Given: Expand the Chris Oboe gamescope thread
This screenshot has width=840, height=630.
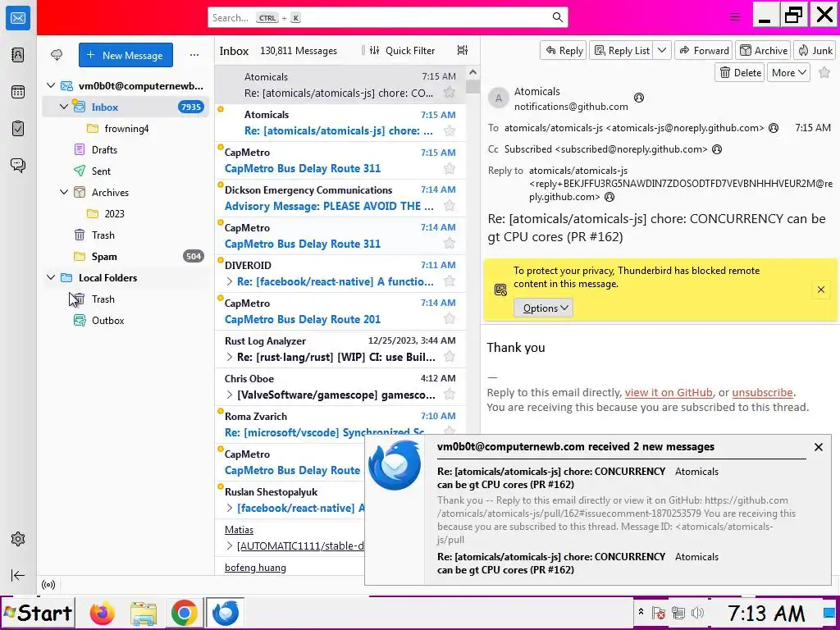Looking at the screenshot, I should pyautogui.click(x=230, y=395).
